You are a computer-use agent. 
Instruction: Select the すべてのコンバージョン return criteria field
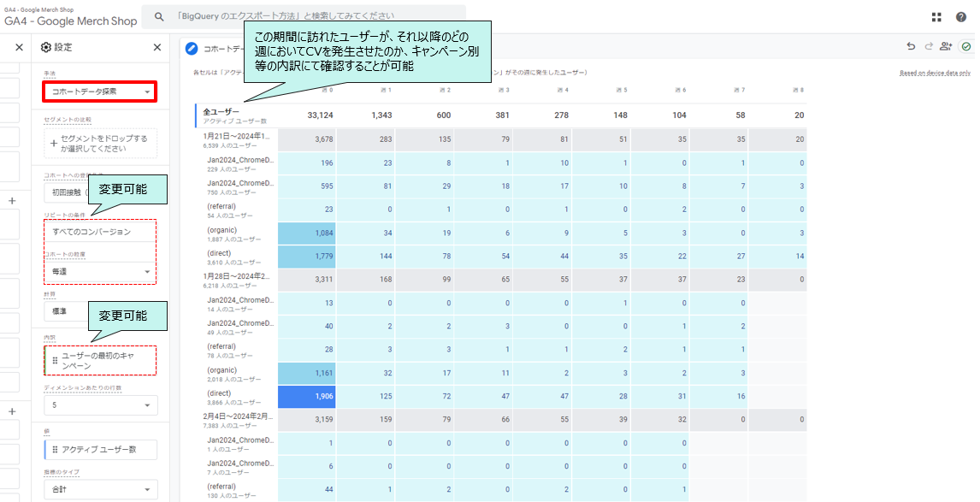click(x=100, y=232)
